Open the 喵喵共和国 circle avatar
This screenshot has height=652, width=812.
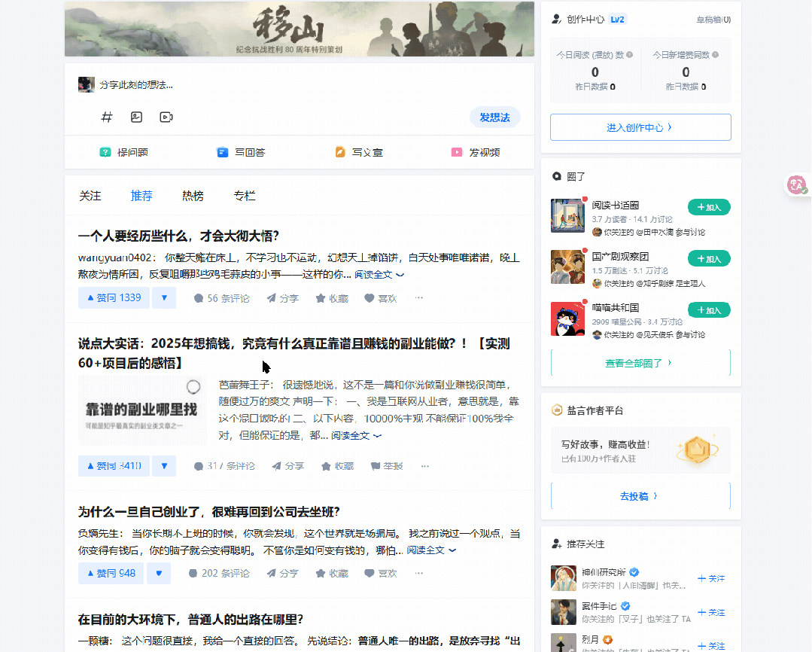coord(567,318)
